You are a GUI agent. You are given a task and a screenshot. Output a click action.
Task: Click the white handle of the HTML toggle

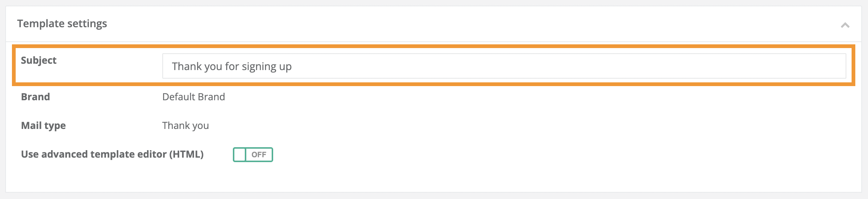pyautogui.click(x=240, y=155)
